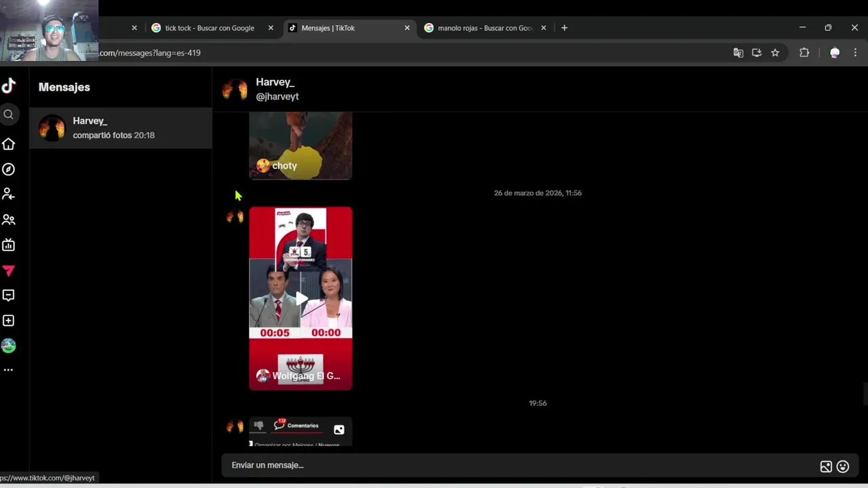Open the @jharveyt username link in header

[x=277, y=96]
